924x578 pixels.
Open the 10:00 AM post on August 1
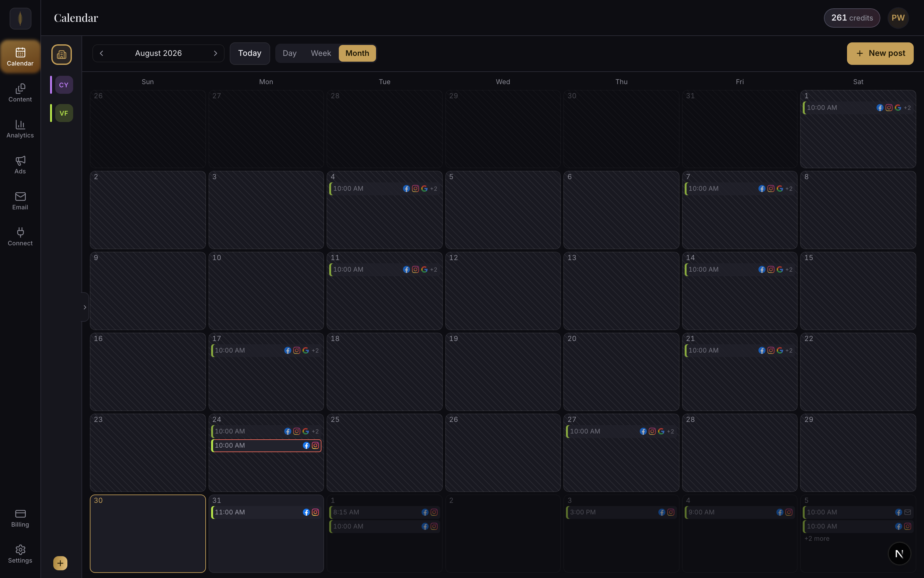click(x=858, y=108)
